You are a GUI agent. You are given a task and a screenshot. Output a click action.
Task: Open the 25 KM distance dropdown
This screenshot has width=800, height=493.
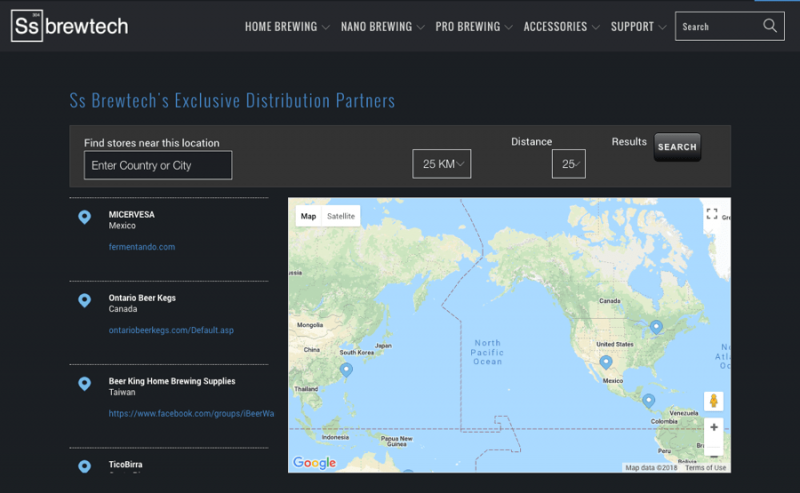pyautogui.click(x=442, y=164)
